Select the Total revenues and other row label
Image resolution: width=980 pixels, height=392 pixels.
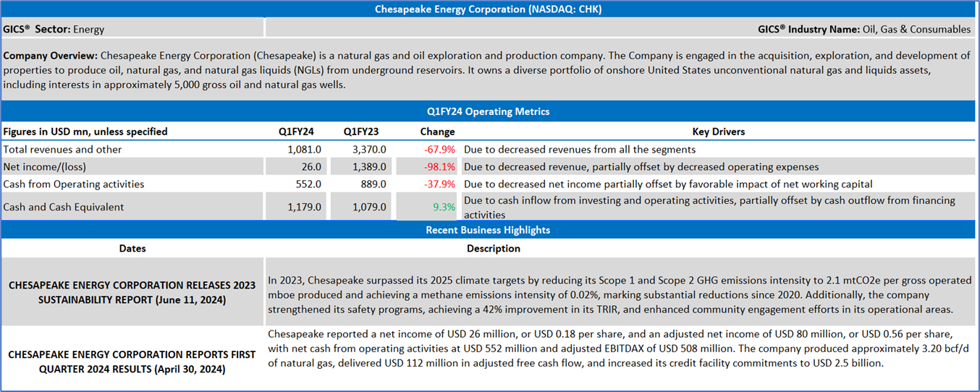tap(63, 150)
